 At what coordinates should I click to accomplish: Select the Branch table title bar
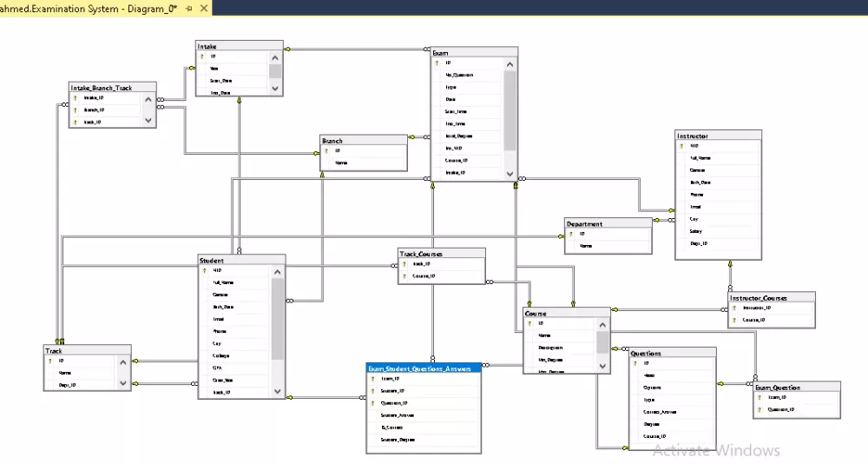click(x=364, y=140)
